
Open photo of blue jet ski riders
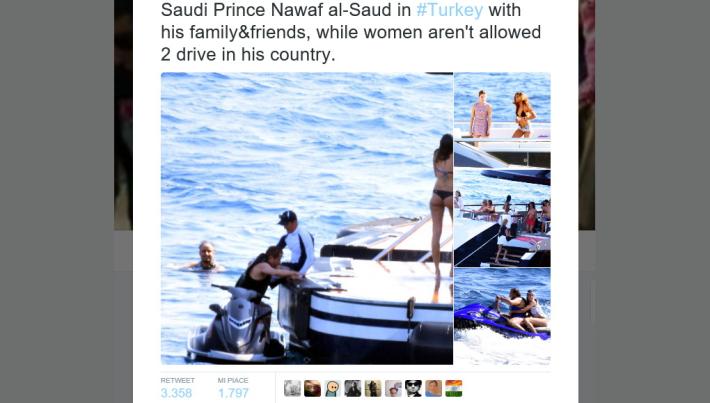coord(503,317)
